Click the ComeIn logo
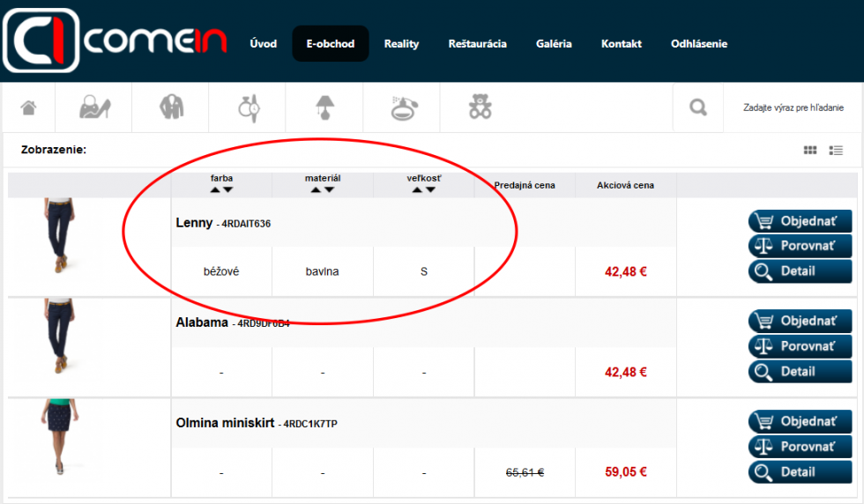 pos(115,41)
